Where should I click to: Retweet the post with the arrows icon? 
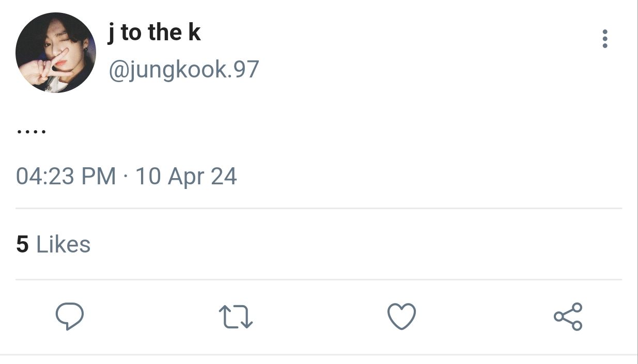click(236, 316)
